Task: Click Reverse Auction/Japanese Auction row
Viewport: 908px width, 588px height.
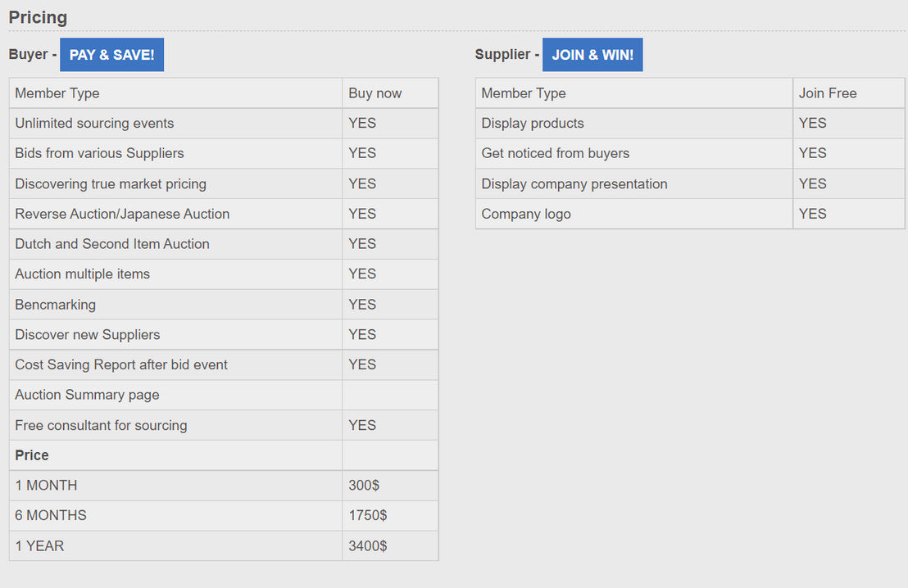Action: click(x=224, y=214)
